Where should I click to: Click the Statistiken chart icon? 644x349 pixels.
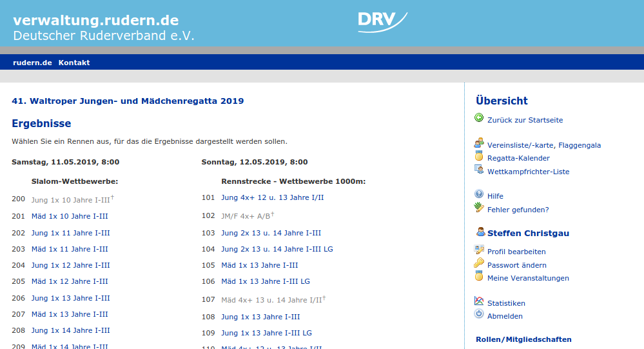(479, 301)
